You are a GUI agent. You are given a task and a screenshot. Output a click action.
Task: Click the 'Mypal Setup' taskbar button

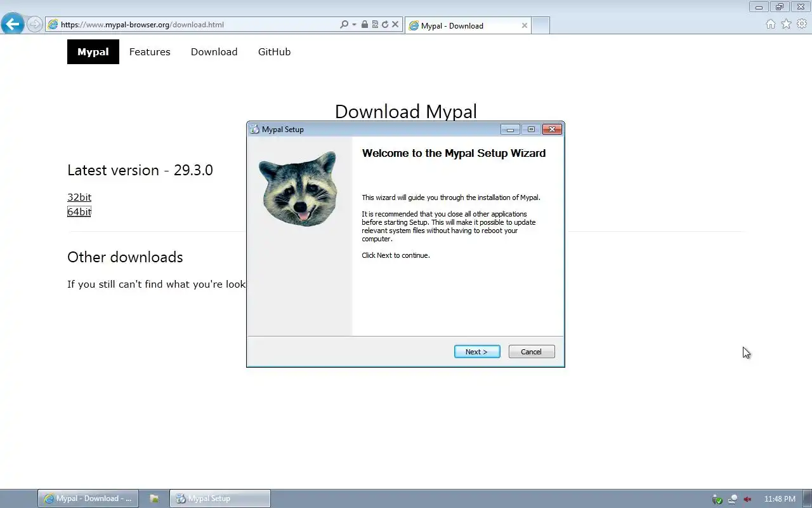click(x=220, y=498)
